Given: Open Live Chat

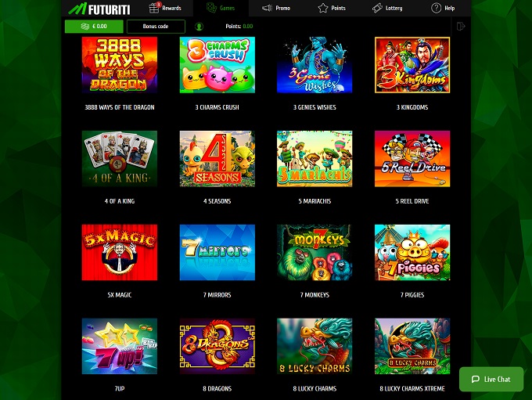Looking at the screenshot, I should [491, 380].
